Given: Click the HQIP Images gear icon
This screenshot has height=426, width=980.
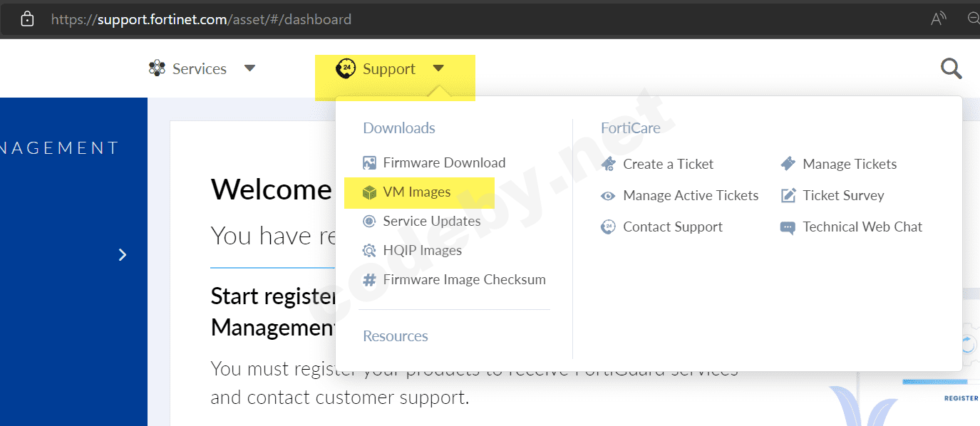Looking at the screenshot, I should [x=369, y=251].
